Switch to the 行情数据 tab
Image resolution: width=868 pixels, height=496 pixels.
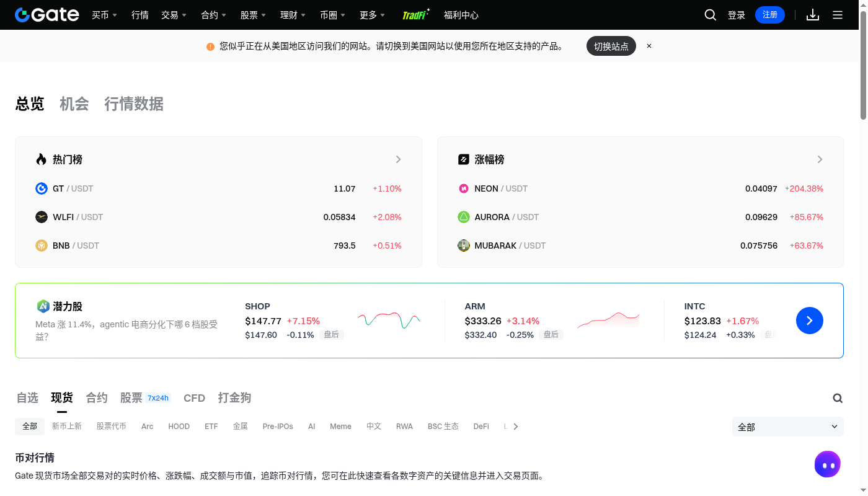(134, 104)
